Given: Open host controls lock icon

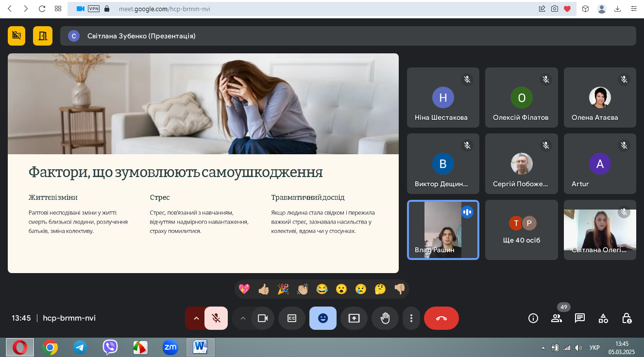Looking at the screenshot, I should (x=627, y=318).
